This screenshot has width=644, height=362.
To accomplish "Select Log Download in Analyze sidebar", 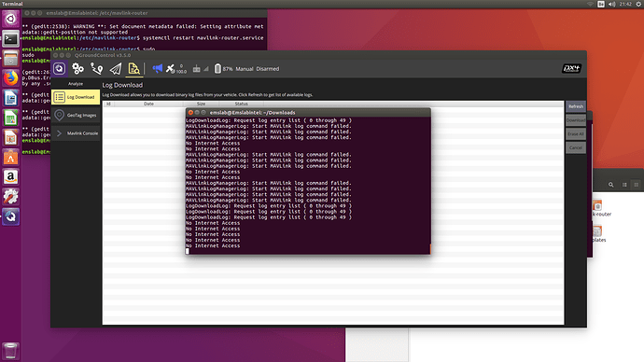I will 76,97.
